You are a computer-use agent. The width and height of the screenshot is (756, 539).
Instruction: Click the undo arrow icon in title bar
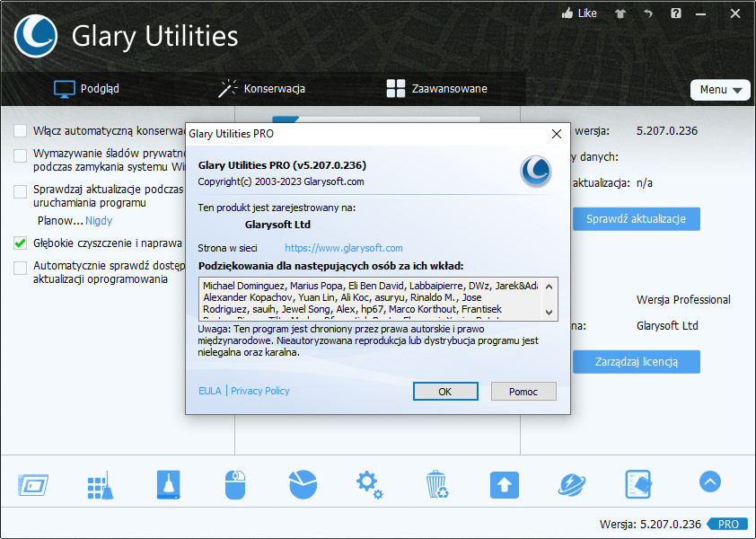coord(647,13)
